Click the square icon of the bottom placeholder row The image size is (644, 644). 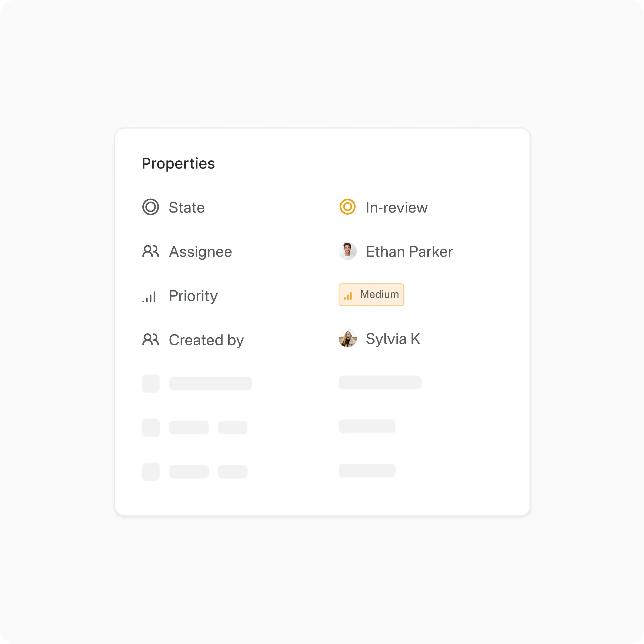(x=151, y=471)
